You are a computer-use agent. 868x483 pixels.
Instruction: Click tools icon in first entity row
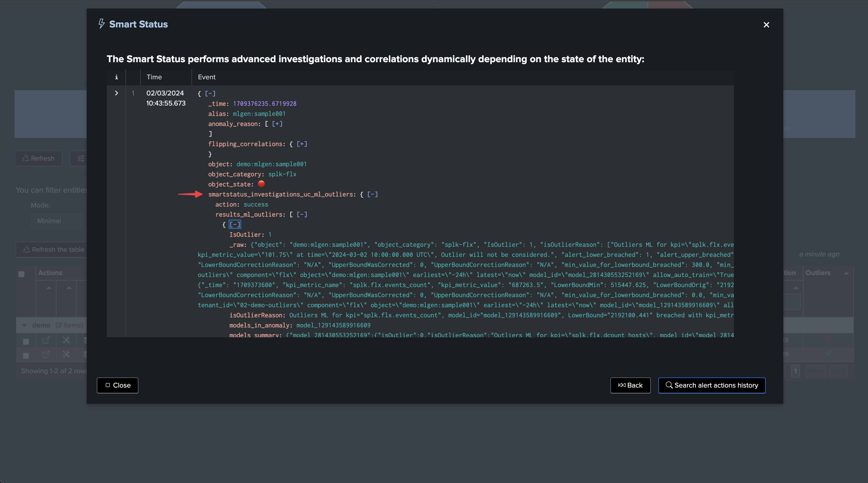coord(66,340)
